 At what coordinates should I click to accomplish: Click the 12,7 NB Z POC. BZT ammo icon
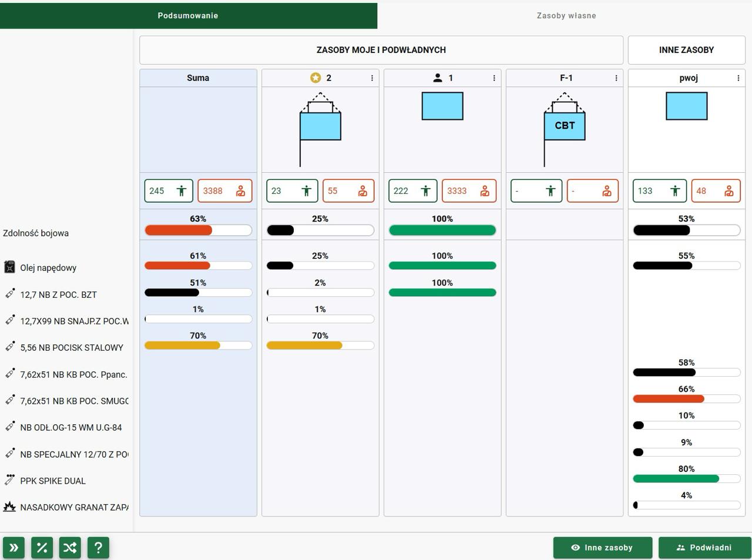(9, 294)
